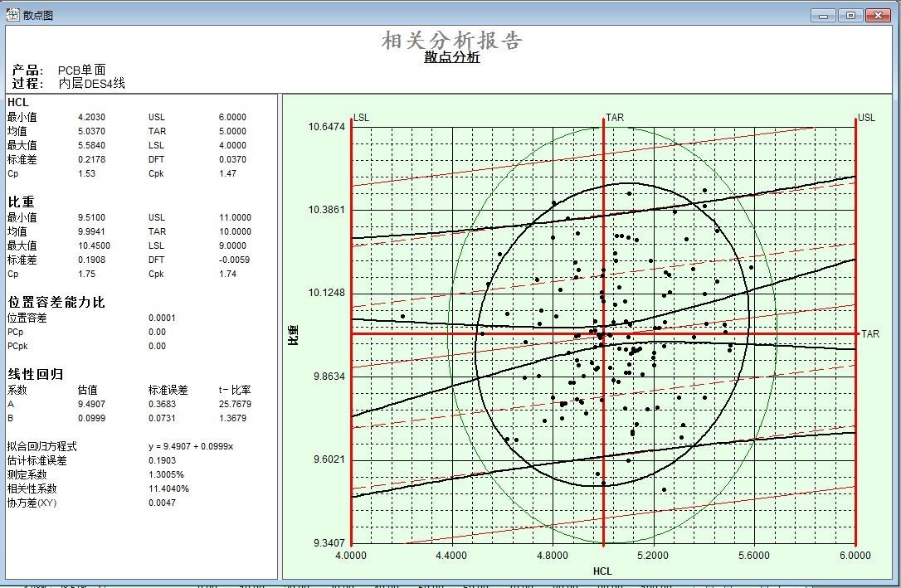This screenshot has height=588, width=901.
Task: Maximize the 散点图 window
Action: tap(850, 15)
